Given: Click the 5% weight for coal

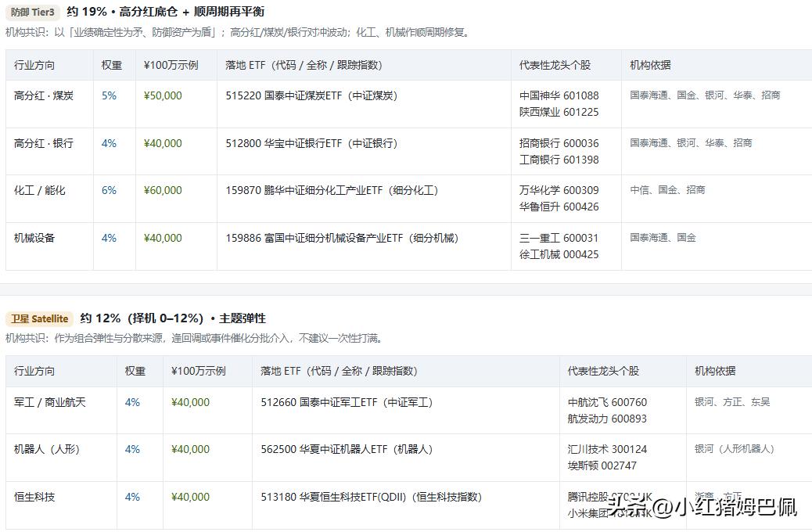Looking at the screenshot, I should point(109,95).
